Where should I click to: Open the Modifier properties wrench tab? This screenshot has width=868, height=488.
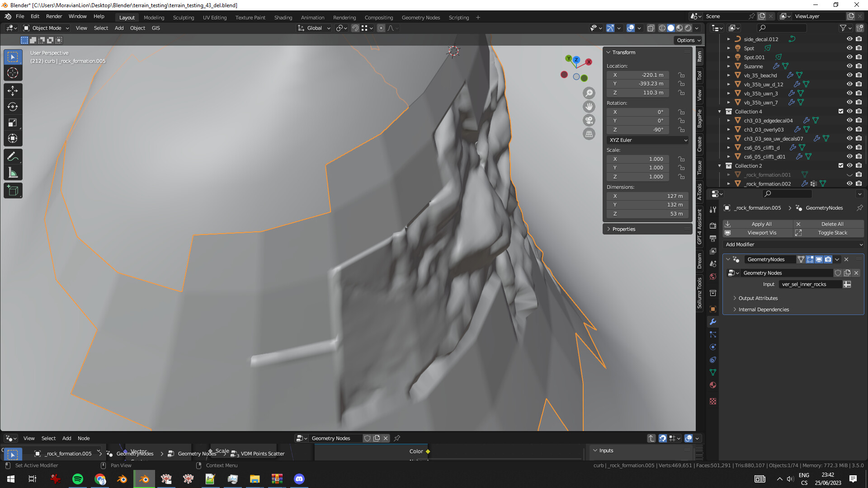click(x=713, y=322)
